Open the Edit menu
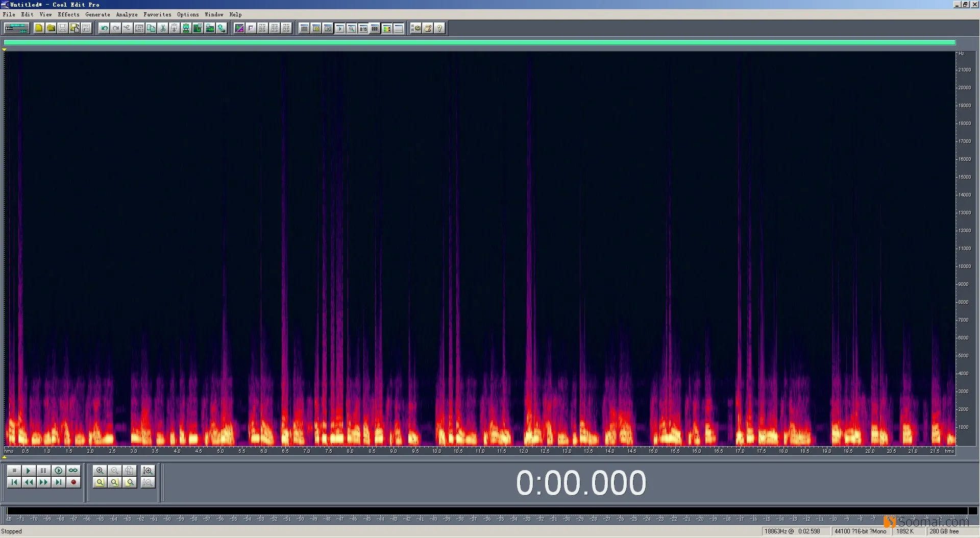Screen dimensions: 980x538 (x=27, y=14)
